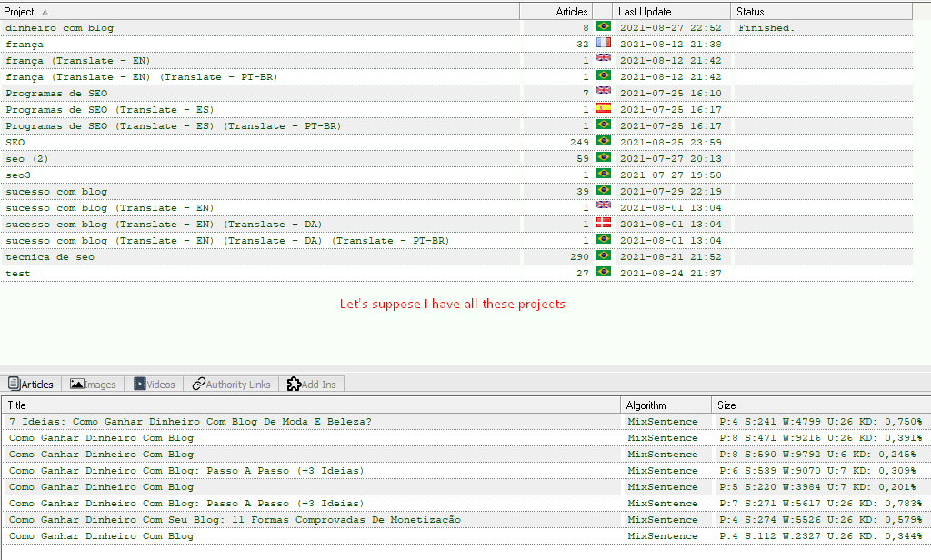Sort by the Articles column header
Image resolution: width=931 pixels, height=560 pixels.
click(x=556, y=11)
